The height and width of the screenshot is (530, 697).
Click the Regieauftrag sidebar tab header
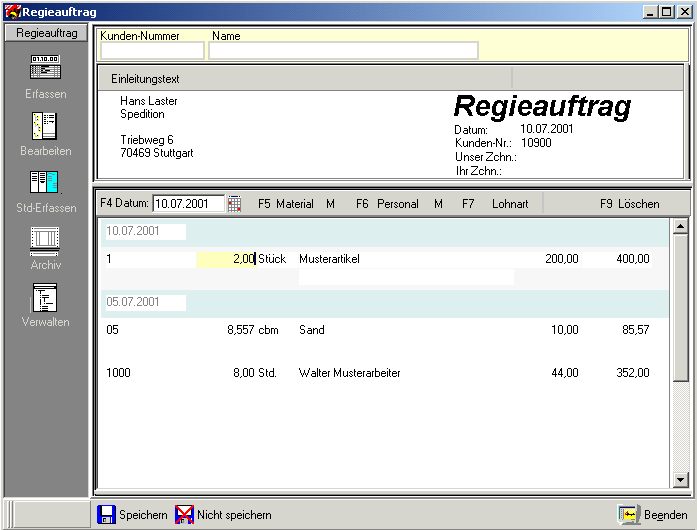point(46,33)
